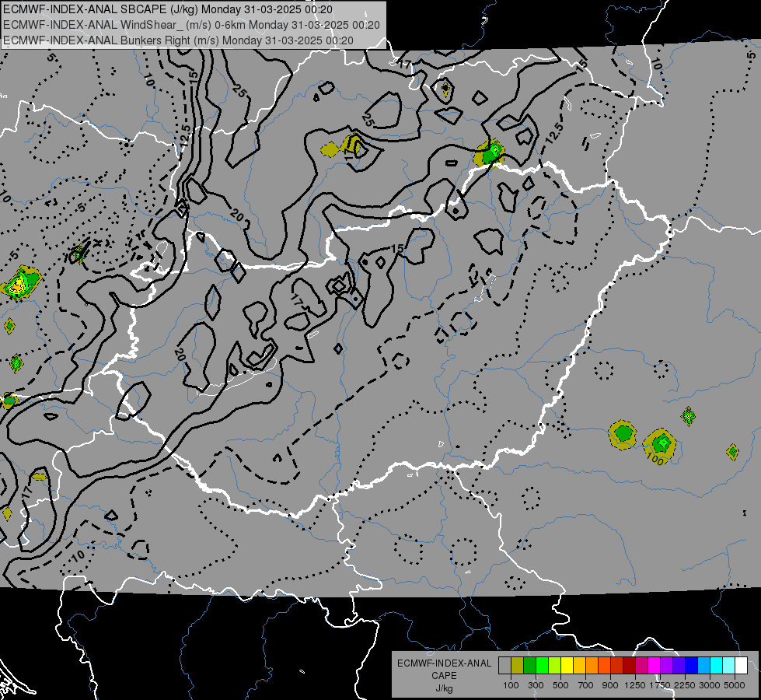Image resolution: width=761 pixels, height=700 pixels.
Task: Click the 300 value under legend bar
Action: click(536, 685)
